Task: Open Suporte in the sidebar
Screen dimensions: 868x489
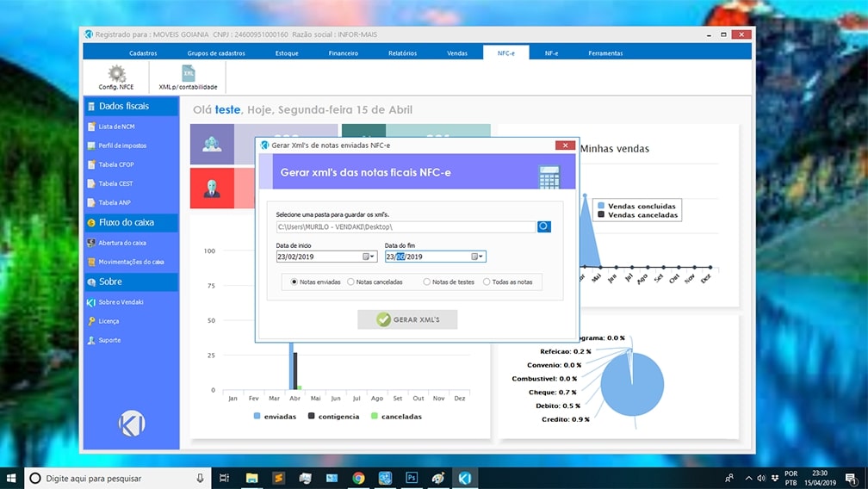Action: (x=109, y=340)
